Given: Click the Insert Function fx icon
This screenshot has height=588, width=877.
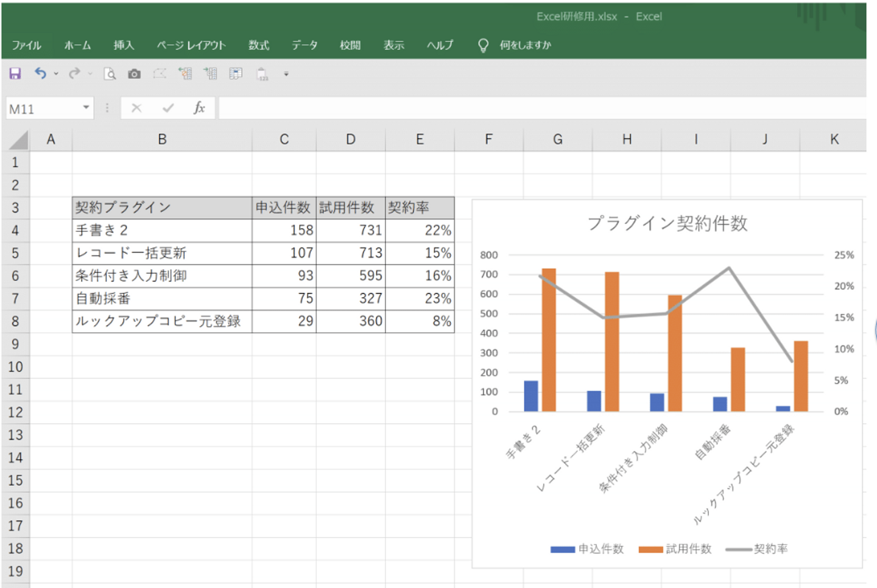Looking at the screenshot, I should coord(199,108).
